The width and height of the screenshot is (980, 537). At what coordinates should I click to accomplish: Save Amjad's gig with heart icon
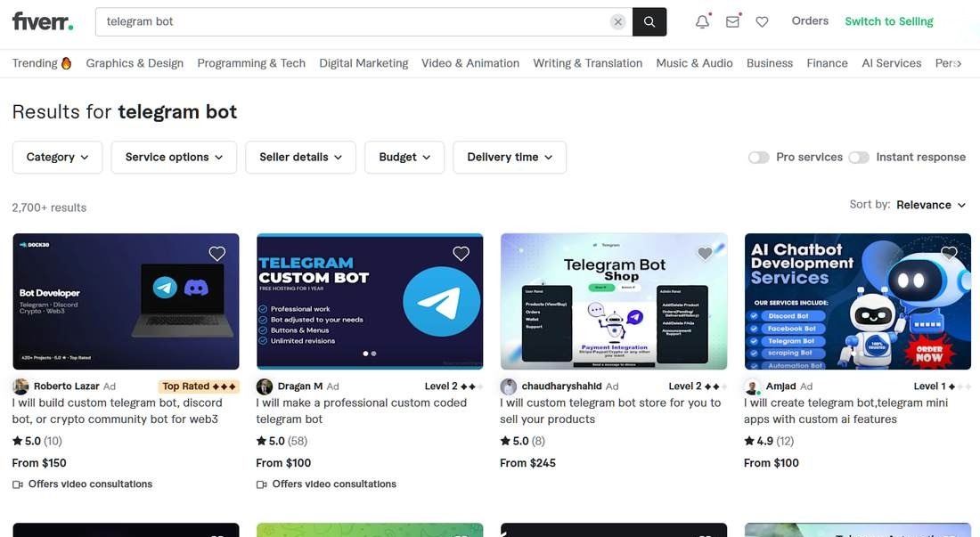point(949,253)
